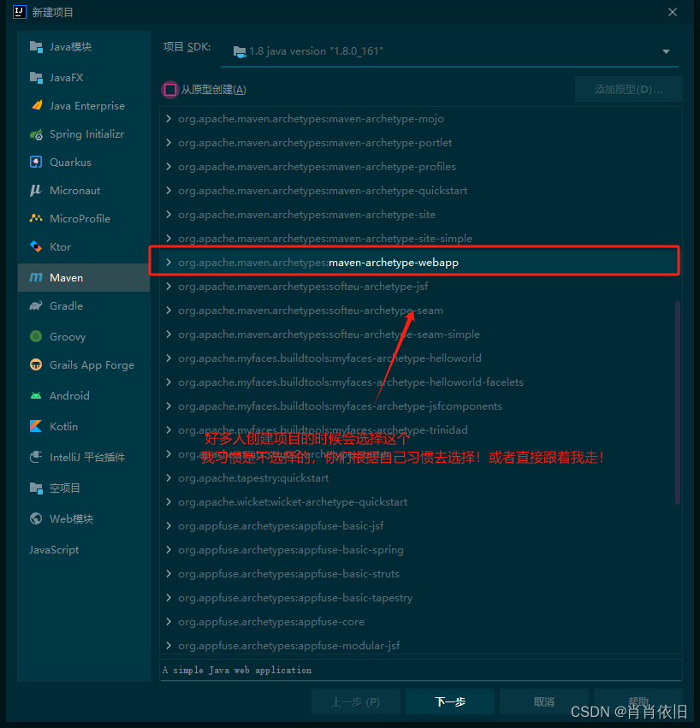Click the Gradle elephant icon

tap(36, 305)
